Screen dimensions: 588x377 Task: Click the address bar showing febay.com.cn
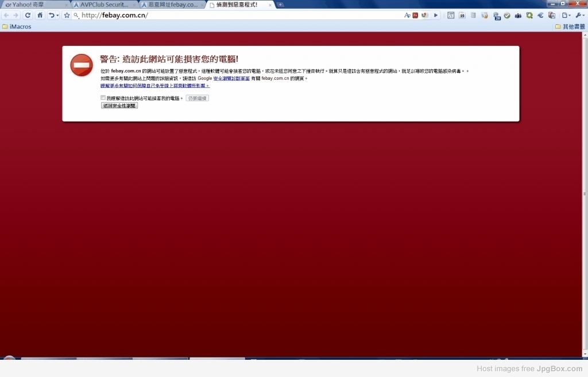click(x=240, y=15)
